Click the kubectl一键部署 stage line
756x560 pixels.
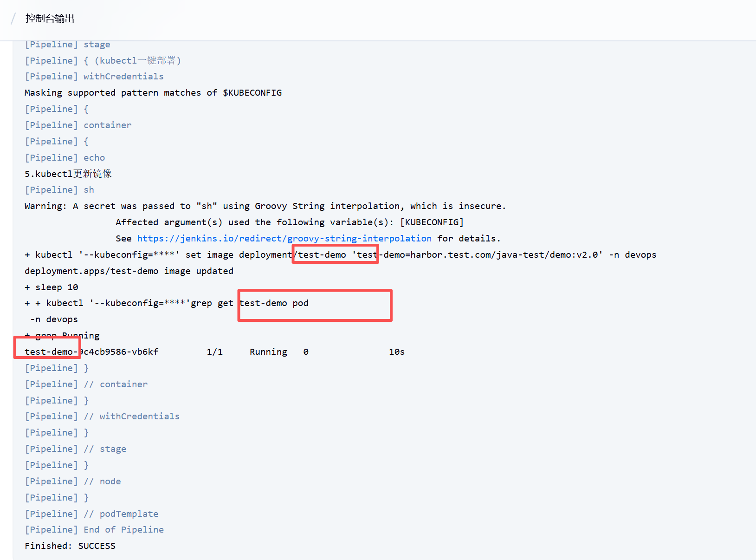103,61
